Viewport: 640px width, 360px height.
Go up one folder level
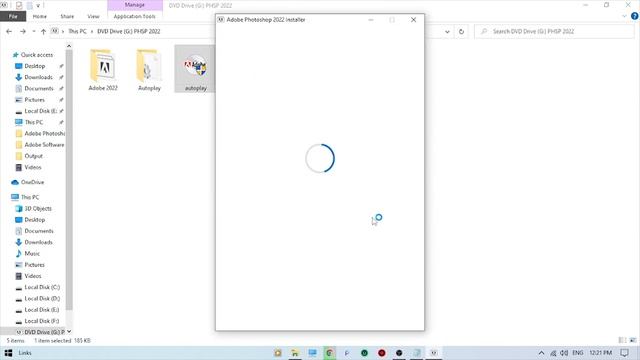click(43, 31)
